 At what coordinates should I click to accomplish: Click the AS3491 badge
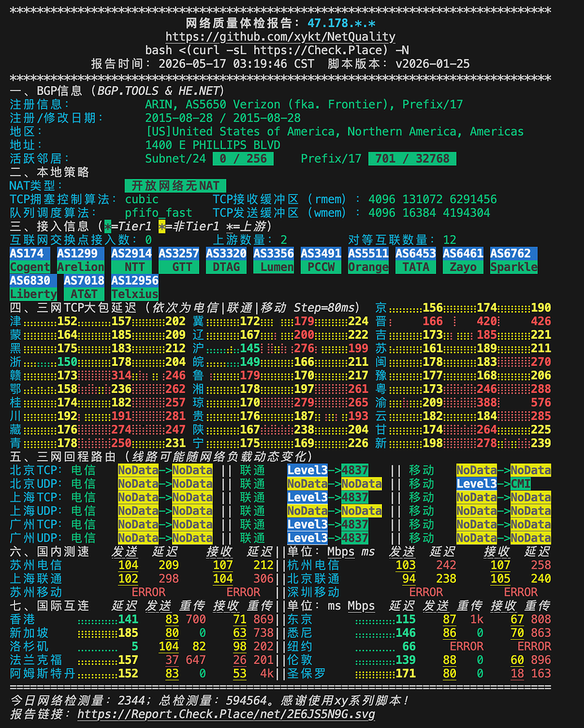coord(321,253)
